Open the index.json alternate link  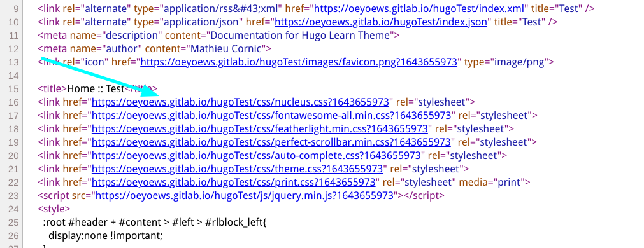(x=381, y=22)
